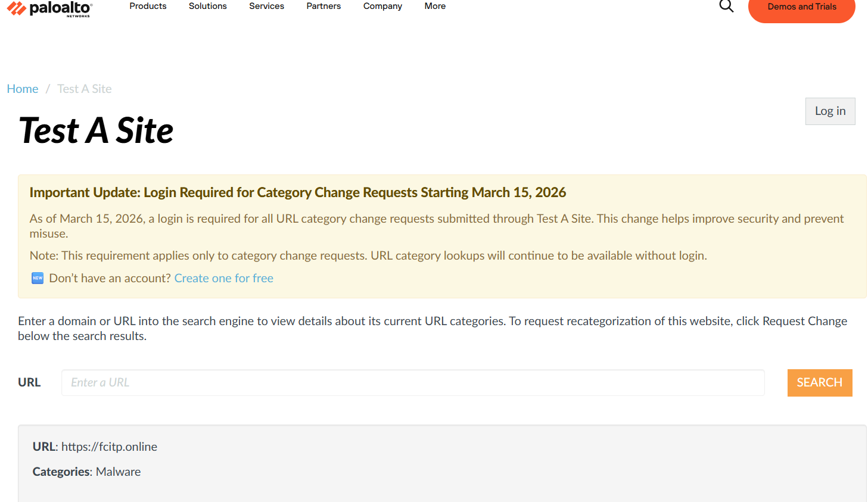Image resolution: width=868 pixels, height=502 pixels.
Task: Click the Palo Alto Networks logo
Action: tap(49, 8)
